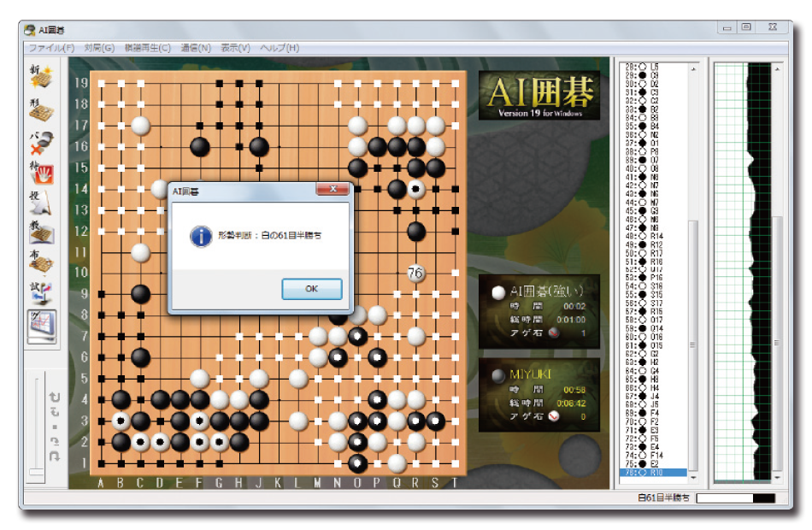Minimize the AI囲碁 main window
The width and height of the screenshot is (812, 530).
[x=727, y=27]
